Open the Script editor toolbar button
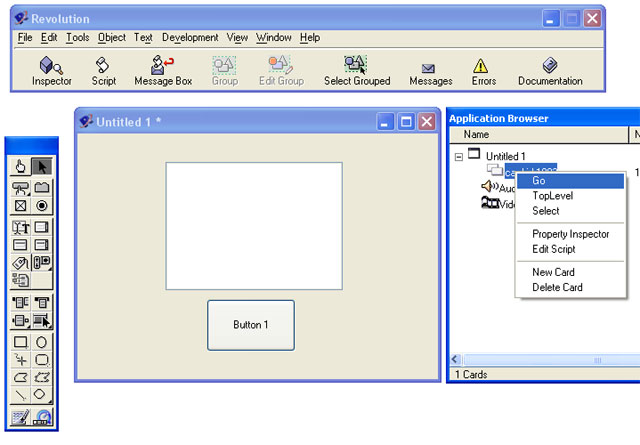The image size is (640, 445). tap(104, 71)
